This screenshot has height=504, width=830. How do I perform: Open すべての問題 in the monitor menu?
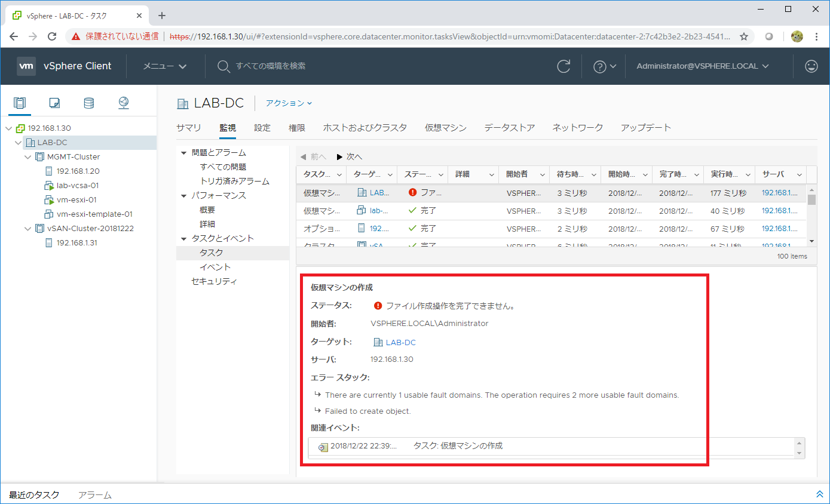click(223, 167)
